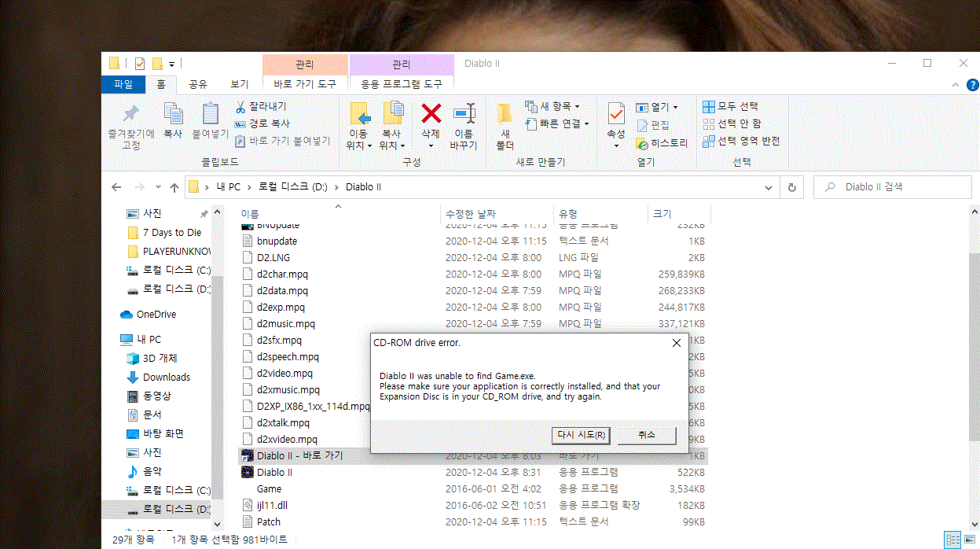Viewport: 980px width, 549px height.
Task: Open the address bar history dropdown
Action: coord(768,186)
